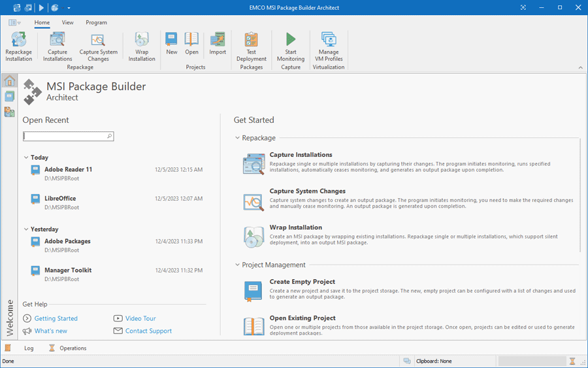
Task: Click the Wrap Installation disc icon under Get Started
Action: point(254,237)
